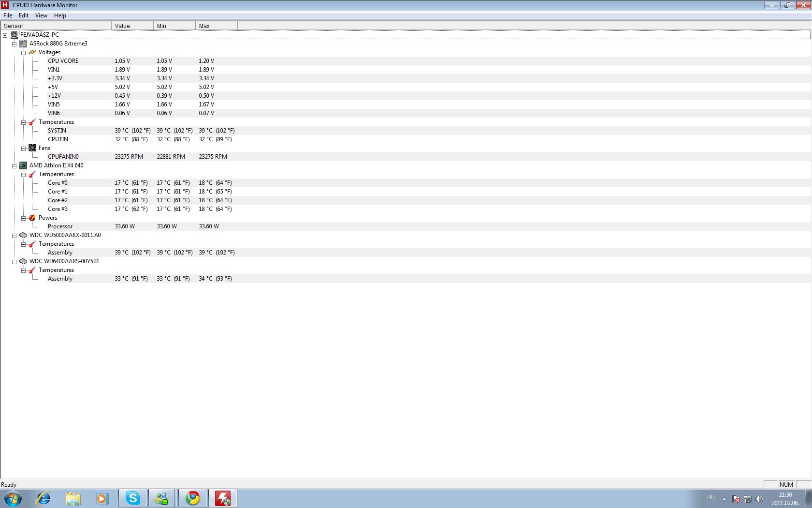Collapse the motherboard Temperatures group
The height and width of the screenshot is (508, 812).
pyautogui.click(x=23, y=122)
